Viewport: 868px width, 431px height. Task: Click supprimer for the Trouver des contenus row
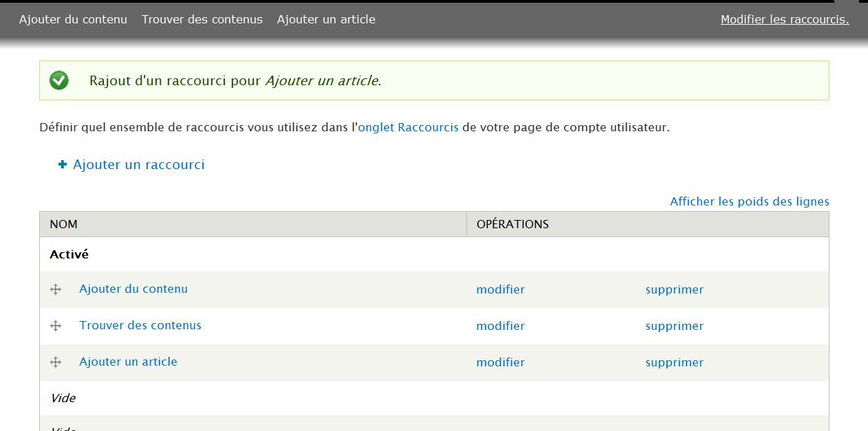pyautogui.click(x=674, y=326)
